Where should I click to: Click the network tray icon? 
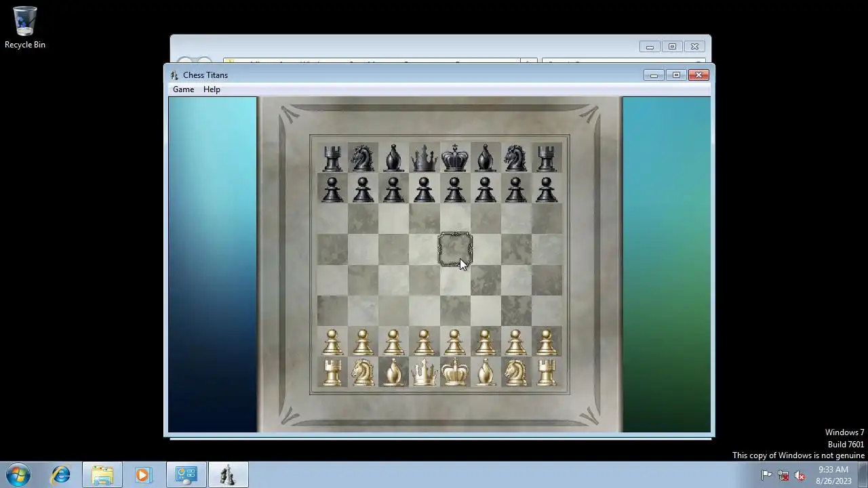pos(783,475)
